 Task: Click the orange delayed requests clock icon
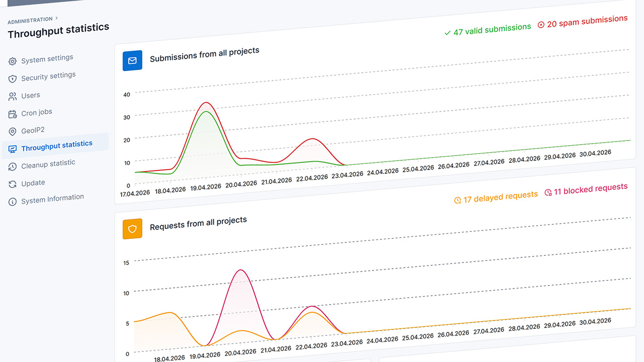(457, 201)
